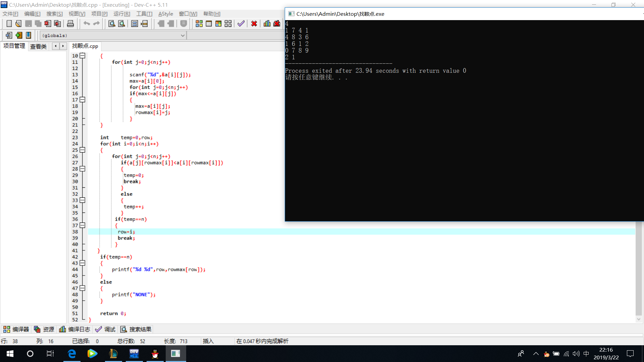The height and width of the screenshot is (362, 644).
Task: Click the Dev-C++ taskbar icon
Action: pos(134,354)
